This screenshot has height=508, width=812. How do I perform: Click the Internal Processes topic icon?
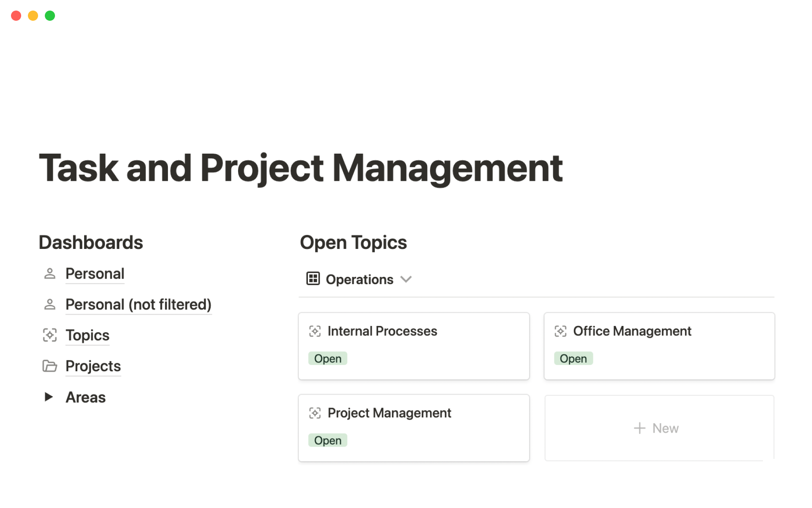[x=315, y=331]
